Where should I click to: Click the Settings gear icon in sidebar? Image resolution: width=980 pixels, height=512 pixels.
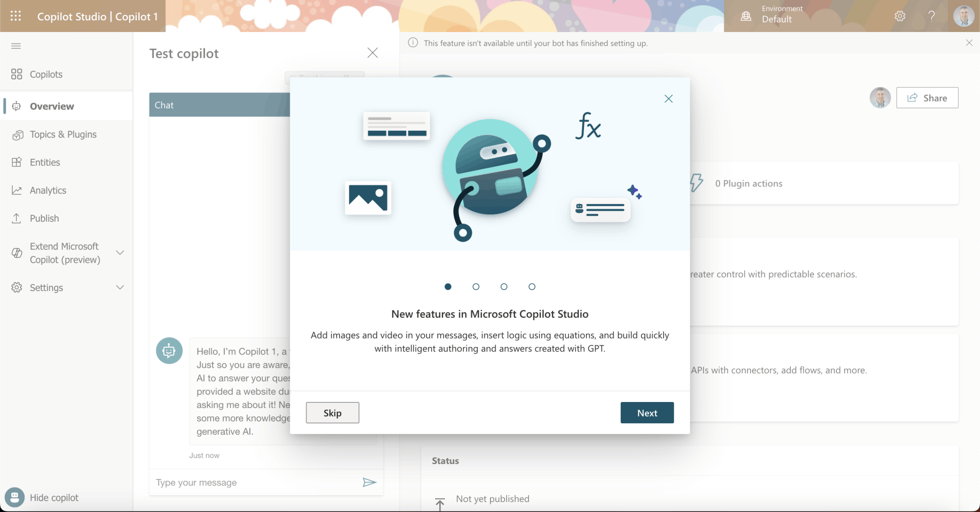(17, 288)
